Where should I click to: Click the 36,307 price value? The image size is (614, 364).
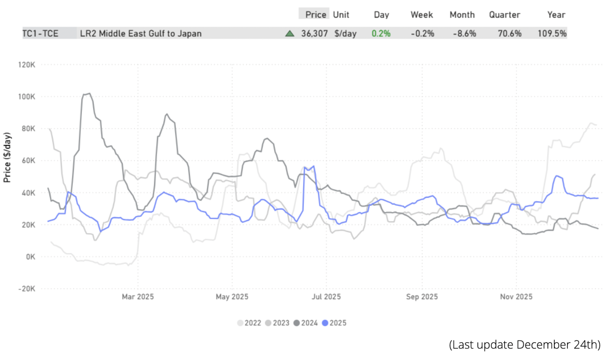coord(314,34)
